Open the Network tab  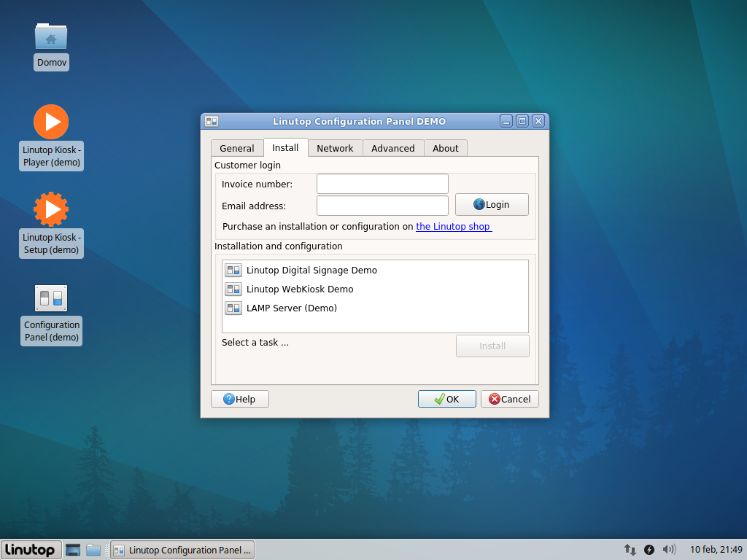tap(335, 148)
